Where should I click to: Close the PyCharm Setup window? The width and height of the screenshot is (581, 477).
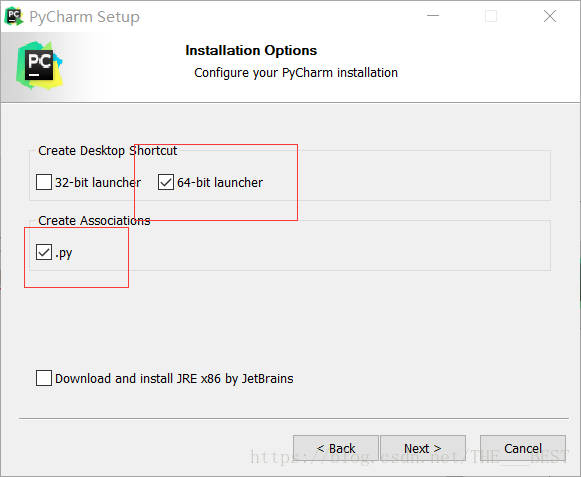click(x=550, y=16)
